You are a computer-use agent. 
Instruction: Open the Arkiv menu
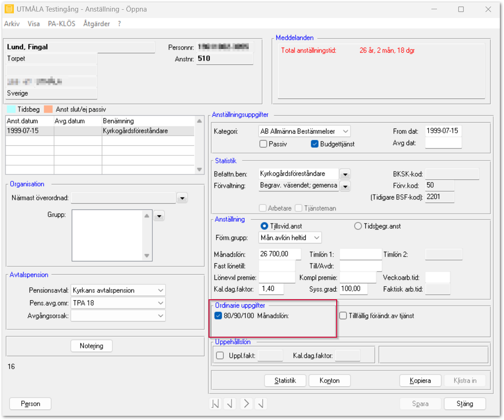click(x=12, y=24)
